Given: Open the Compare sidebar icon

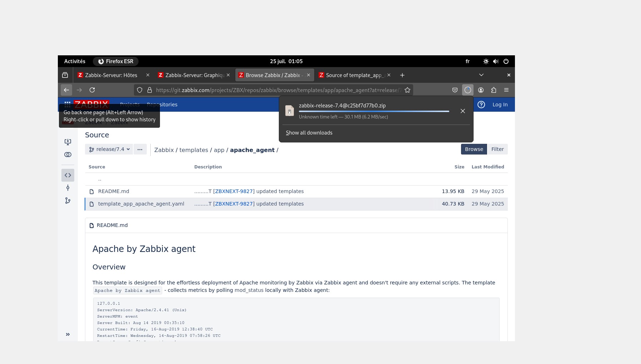Looking at the screenshot, I should 67,155.
